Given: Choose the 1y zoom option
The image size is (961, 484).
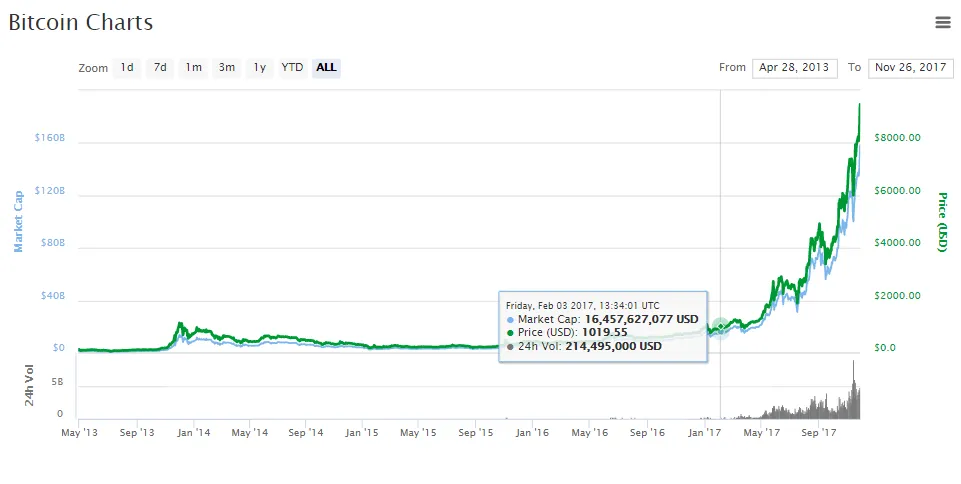Looking at the screenshot, I should click(260, 67).
